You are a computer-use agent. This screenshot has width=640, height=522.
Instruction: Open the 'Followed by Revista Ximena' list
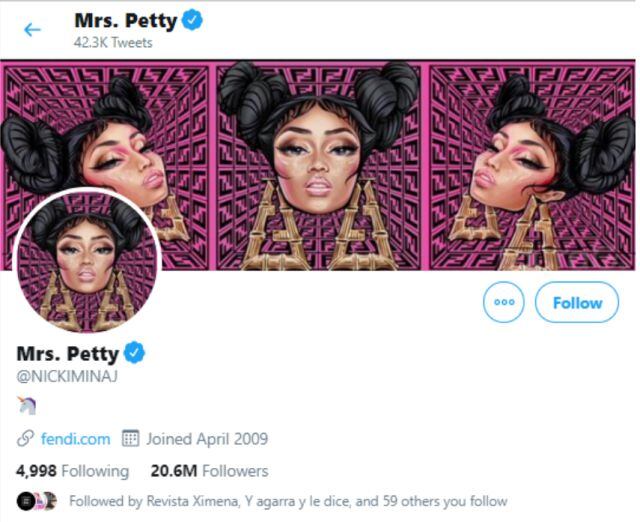[x=288, y=501]
